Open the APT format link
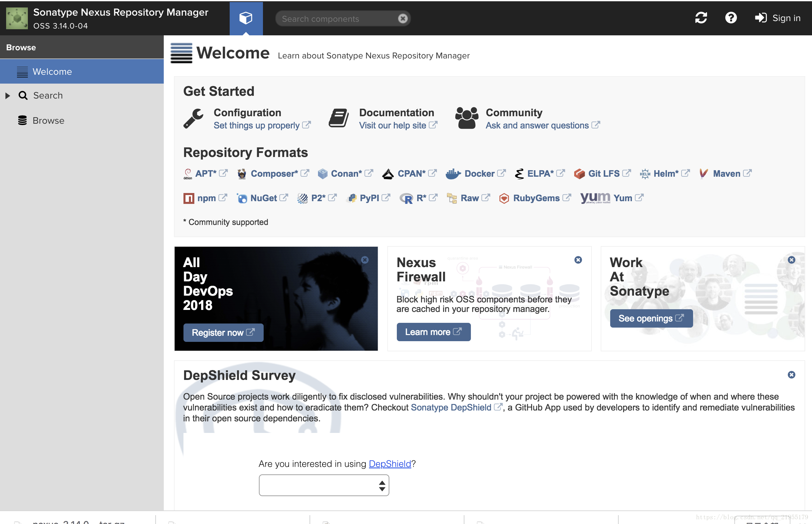This screenshot has height=524, width=812. click(x=206, y=174)
